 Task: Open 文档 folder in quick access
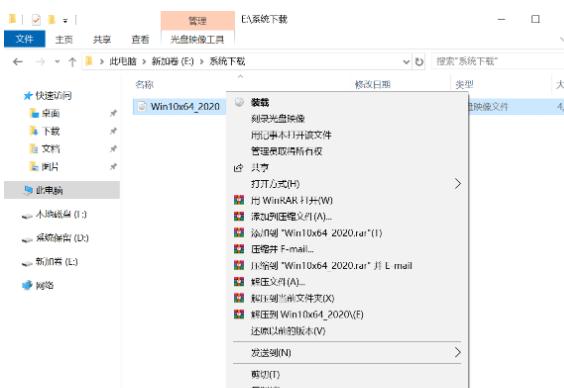coord(51,149)
